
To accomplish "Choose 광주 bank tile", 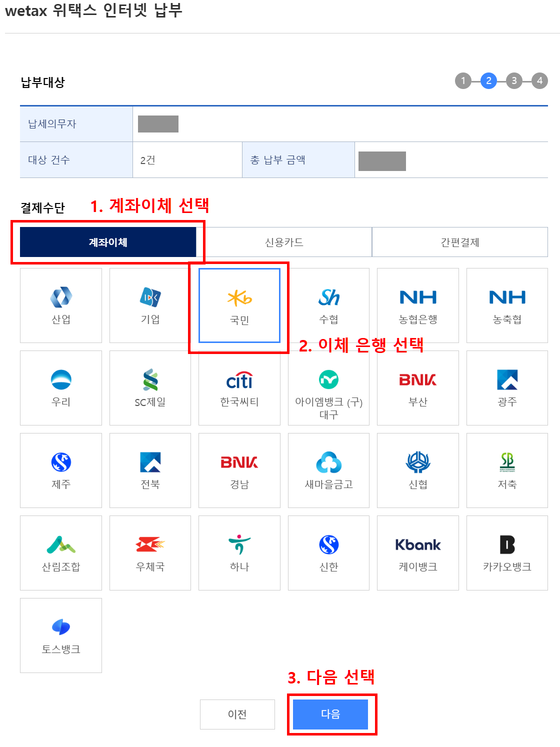I will pos(507,388).
